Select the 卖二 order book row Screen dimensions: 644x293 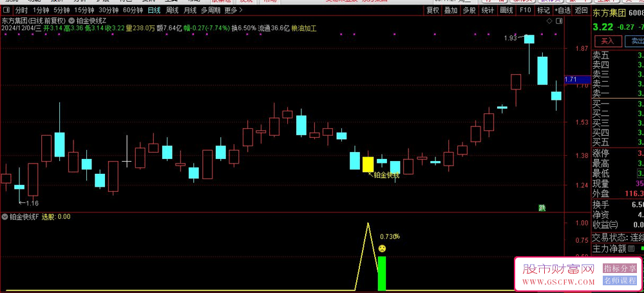(x=618, y=84)
